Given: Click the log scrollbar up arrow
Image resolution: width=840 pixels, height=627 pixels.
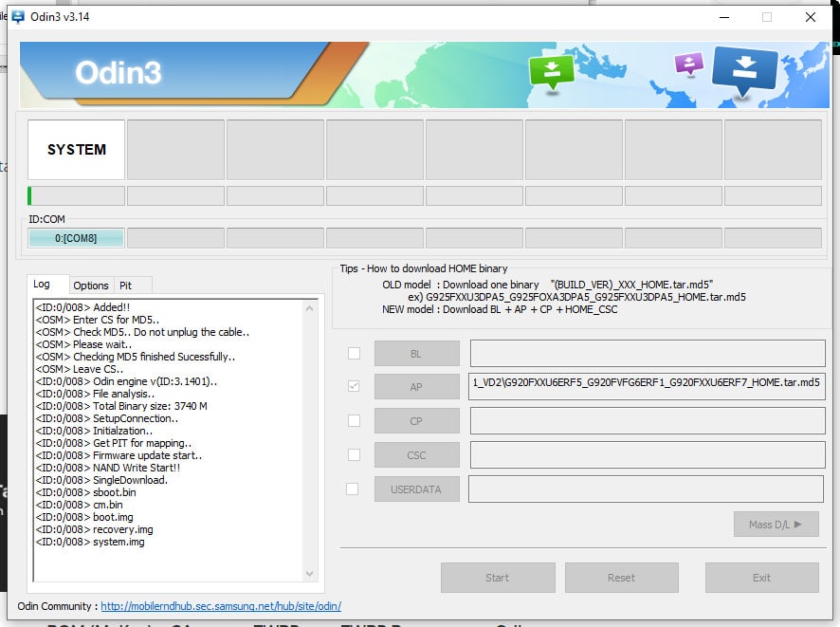Looking at the screenshot, I should pos(309,308).
